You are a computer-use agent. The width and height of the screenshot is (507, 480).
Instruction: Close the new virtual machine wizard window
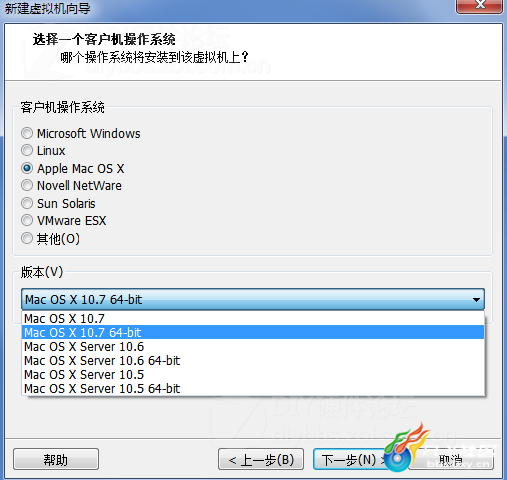pyautogui.click(x=479, y=6)
